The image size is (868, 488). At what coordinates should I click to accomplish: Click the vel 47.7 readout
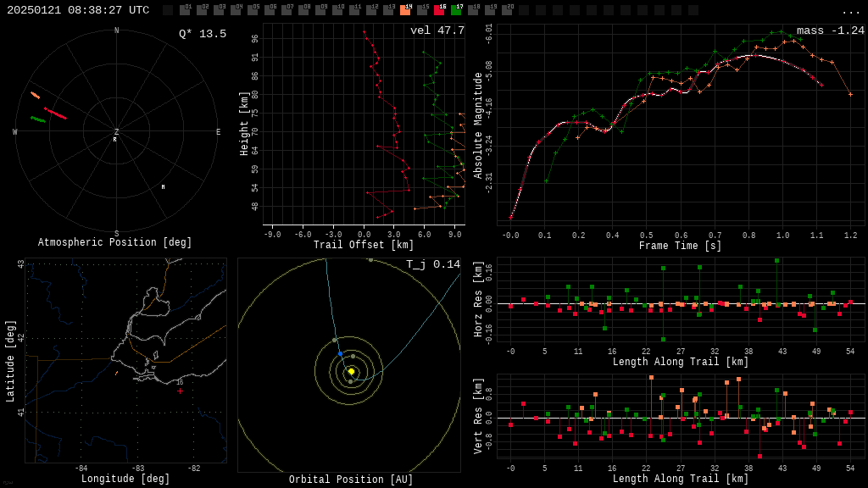click(437, 30)
